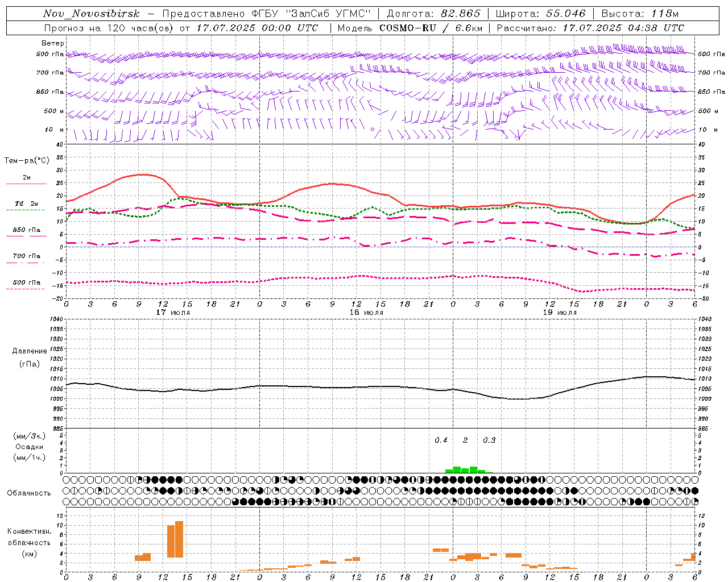Click the (мм/1ч.) precipitation unit label
728x582 pixels.
pos(30,458)
